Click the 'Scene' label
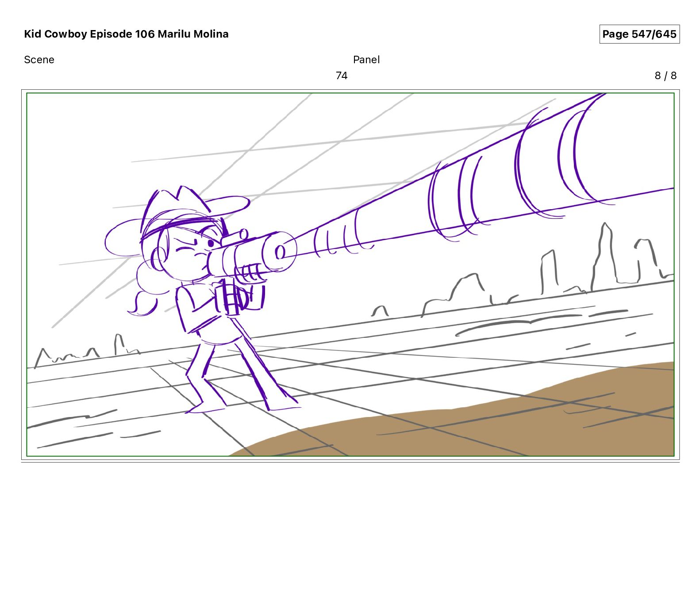This screenshot has height=597, width=700. click(x=39, y=60)
